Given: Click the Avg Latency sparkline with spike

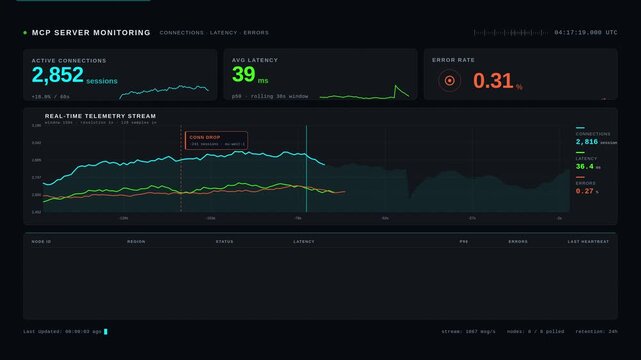Looking at the screenshot, I should [x=364, y=92].
